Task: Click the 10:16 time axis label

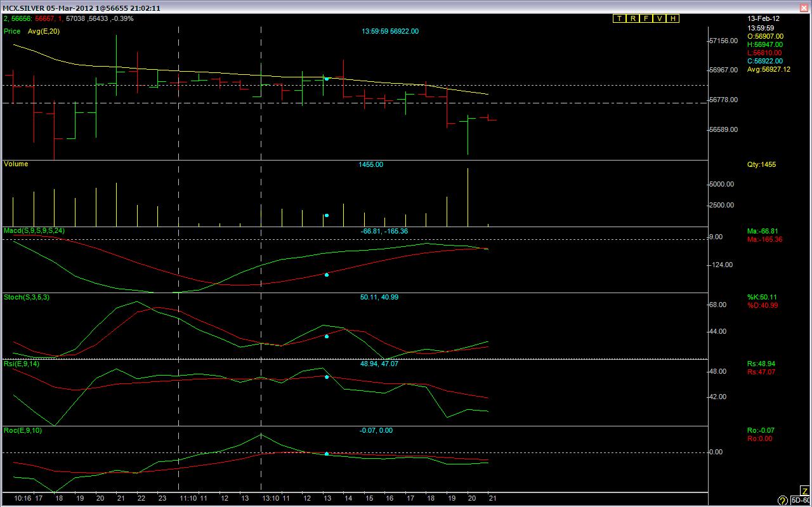Action: click(x=22, y=499)
